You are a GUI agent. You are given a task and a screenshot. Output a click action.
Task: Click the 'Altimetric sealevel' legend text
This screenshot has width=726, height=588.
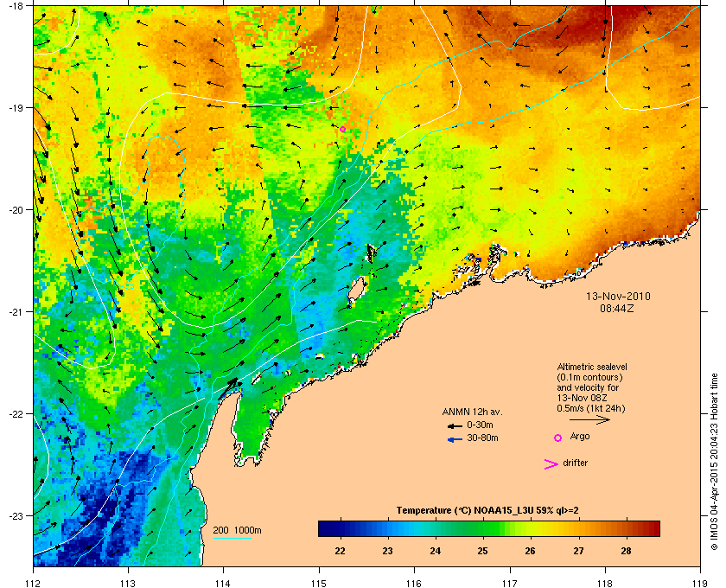click(x=592, y=367)
